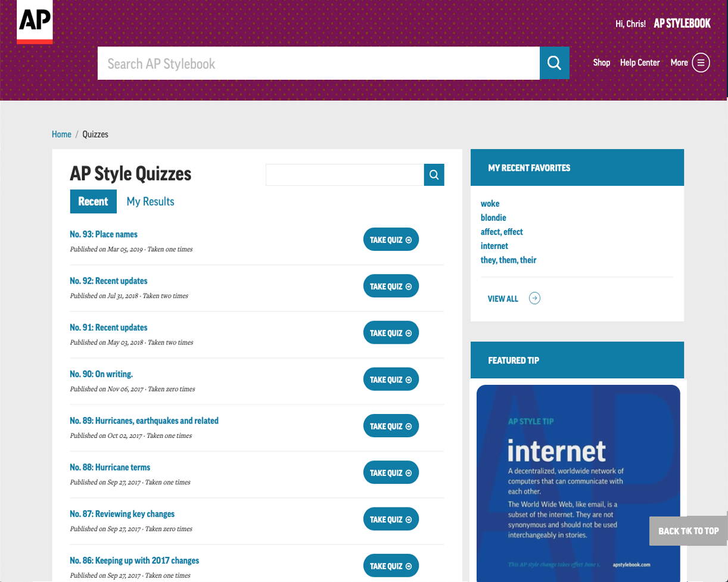Image resolution: width=728 pixels, height=582 pixels.
Task: Open quiz No. 90: On writing
Action: pos(101,374)
